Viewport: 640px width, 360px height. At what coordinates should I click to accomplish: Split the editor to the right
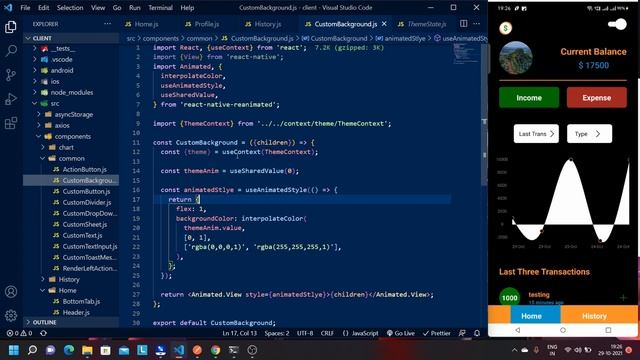click(464, 24)
